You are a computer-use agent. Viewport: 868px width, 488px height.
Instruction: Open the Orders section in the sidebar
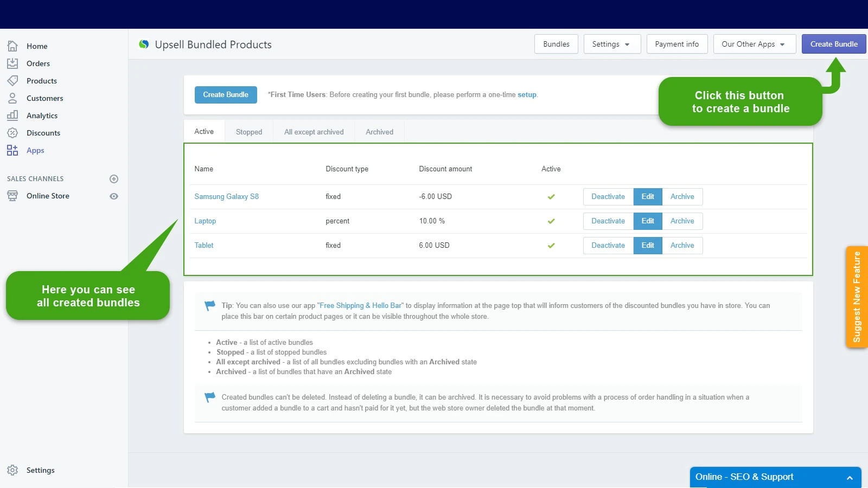point(38,63)
